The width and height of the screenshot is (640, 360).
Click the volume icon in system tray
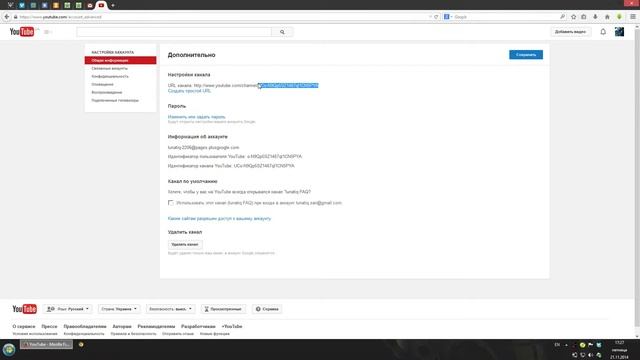[591, 355]
